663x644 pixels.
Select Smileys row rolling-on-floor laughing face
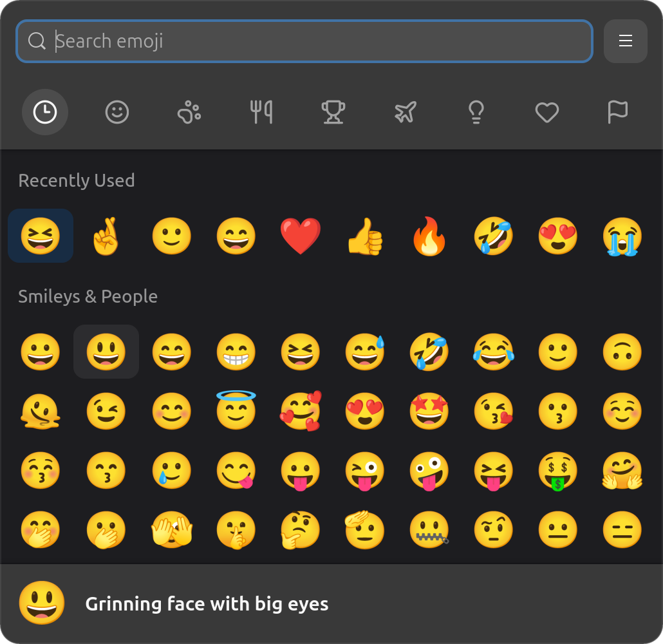point(429,352)
